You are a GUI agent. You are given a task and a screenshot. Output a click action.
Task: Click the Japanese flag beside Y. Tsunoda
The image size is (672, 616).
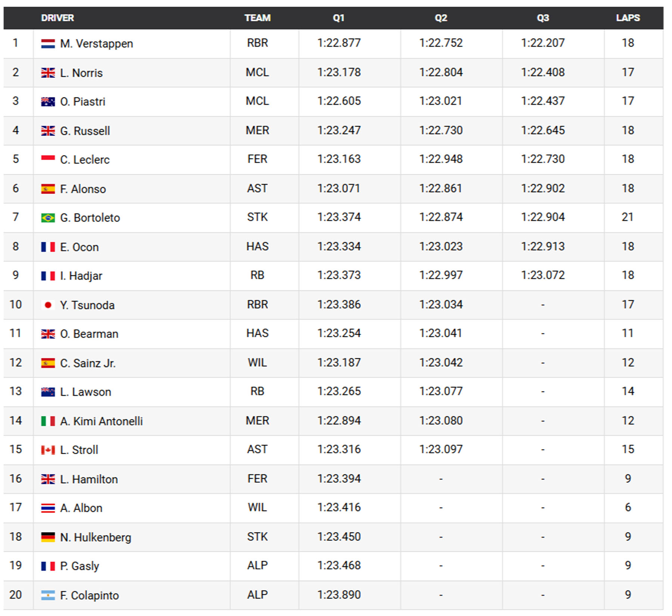point(48,305)
